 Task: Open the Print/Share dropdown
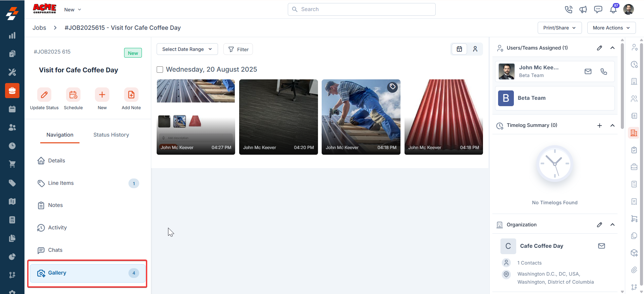tap(560, 28)
